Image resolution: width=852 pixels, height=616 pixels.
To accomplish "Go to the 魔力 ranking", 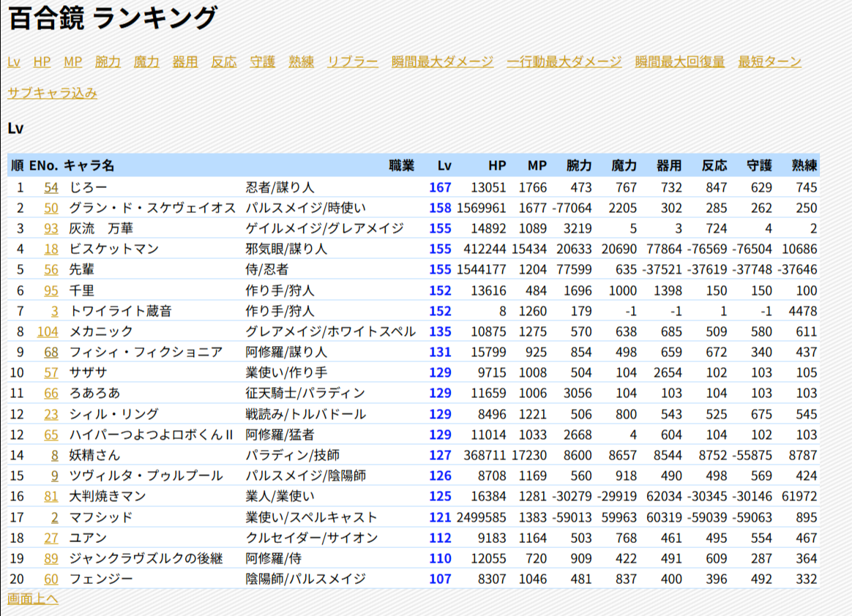I will [146, 61].
